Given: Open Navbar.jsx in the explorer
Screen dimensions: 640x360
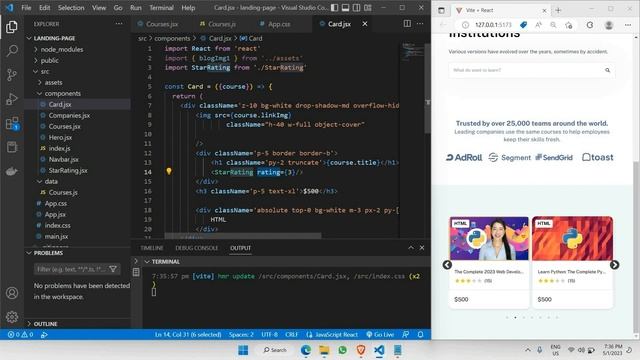Looking at the screenshot, I should [64, 160].
